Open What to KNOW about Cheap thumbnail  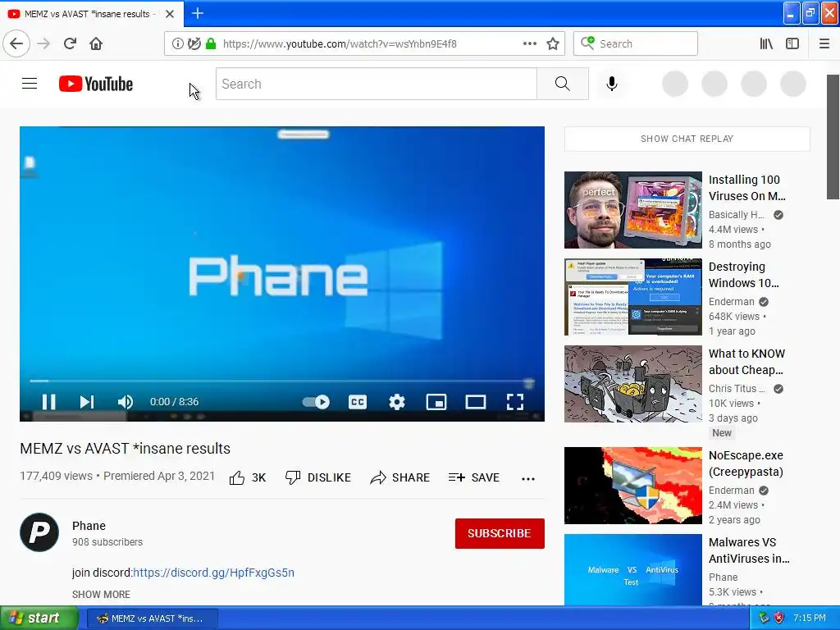pyautogui.click(x=632, y=384)
